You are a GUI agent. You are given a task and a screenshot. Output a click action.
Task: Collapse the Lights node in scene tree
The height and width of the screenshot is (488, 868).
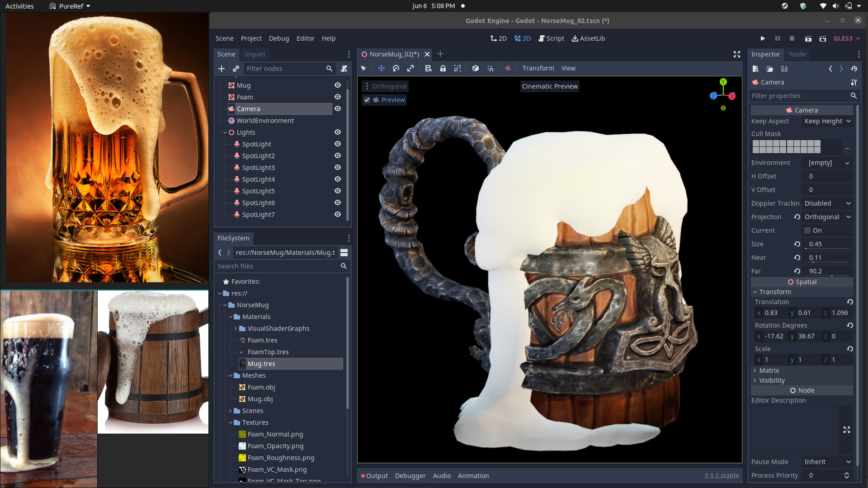pos(225,132)
